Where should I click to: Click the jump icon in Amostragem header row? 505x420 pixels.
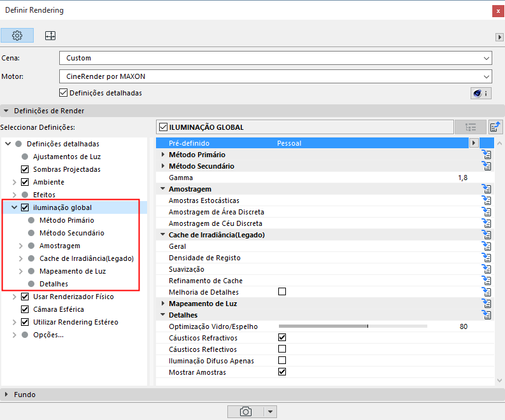[487, 189]
